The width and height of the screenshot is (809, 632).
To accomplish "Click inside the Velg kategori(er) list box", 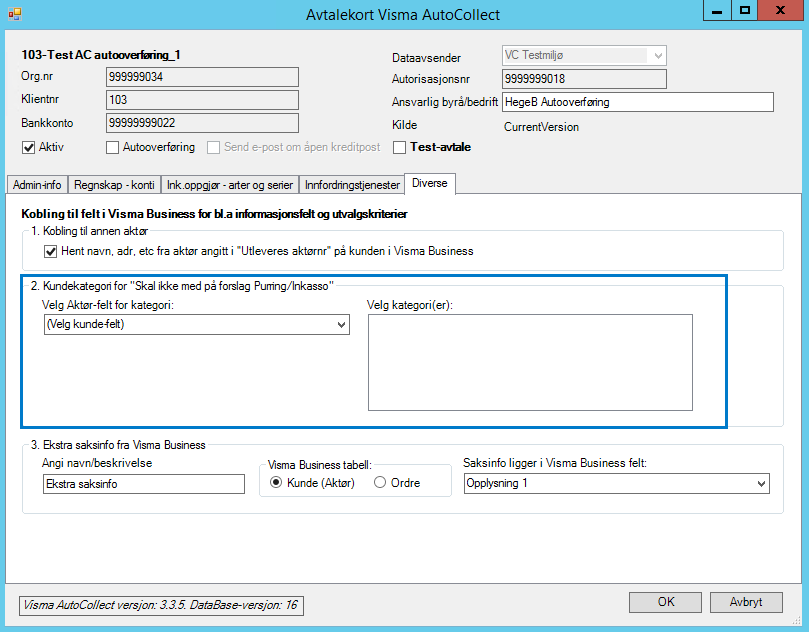I will (x=530, y=363).
